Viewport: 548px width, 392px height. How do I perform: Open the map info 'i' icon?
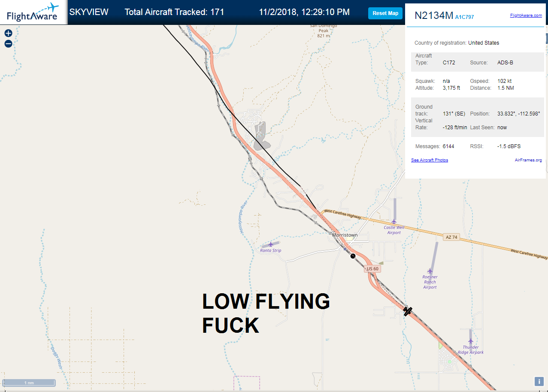pos(539,381)
